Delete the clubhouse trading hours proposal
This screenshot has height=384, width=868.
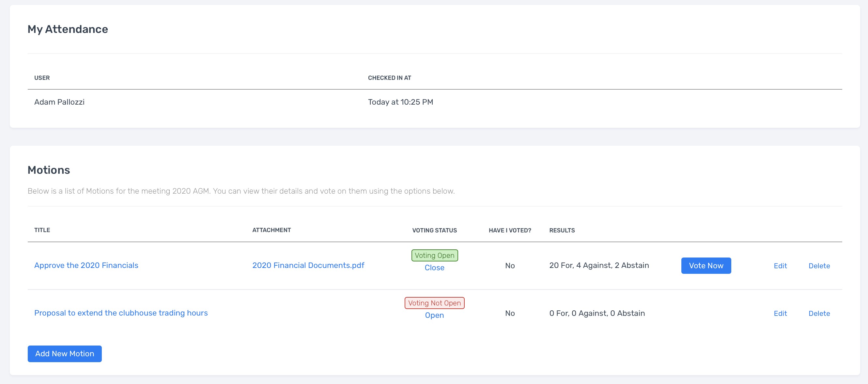[x=819, y=313]
